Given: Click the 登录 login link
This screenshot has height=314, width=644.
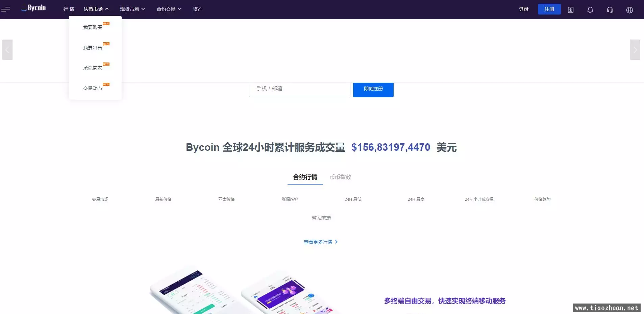Looking at the screenshot, I should 524,9.
